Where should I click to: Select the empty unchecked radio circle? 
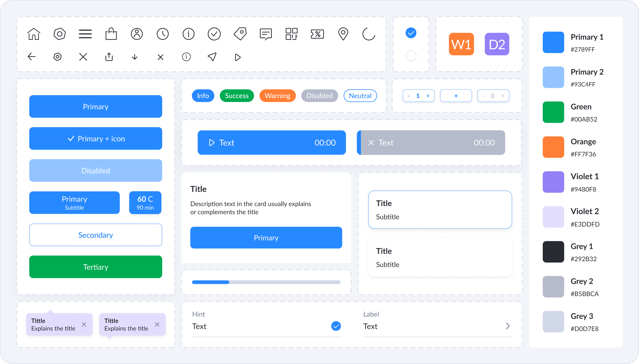click(411, 56)
